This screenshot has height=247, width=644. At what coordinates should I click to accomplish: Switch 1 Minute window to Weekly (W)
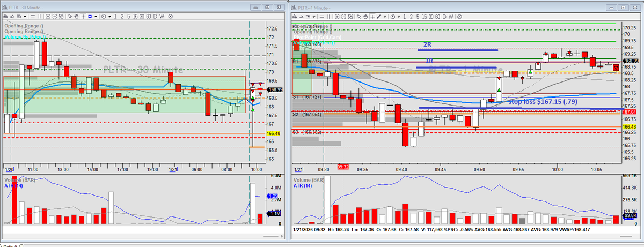451,17
